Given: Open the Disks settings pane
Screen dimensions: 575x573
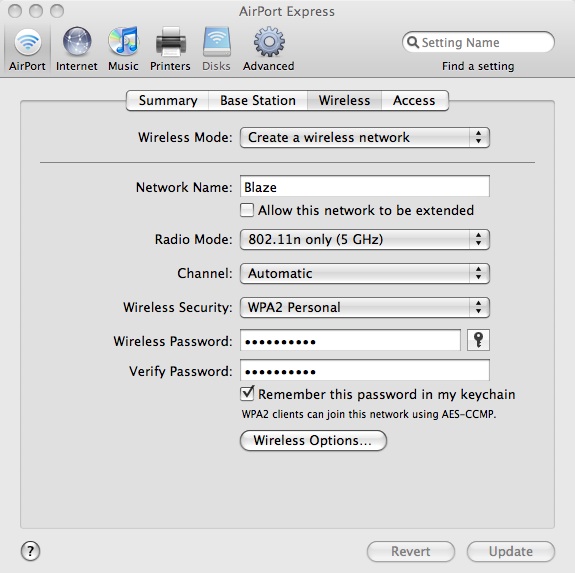Looking at the screenshot, I should (216, 49).
